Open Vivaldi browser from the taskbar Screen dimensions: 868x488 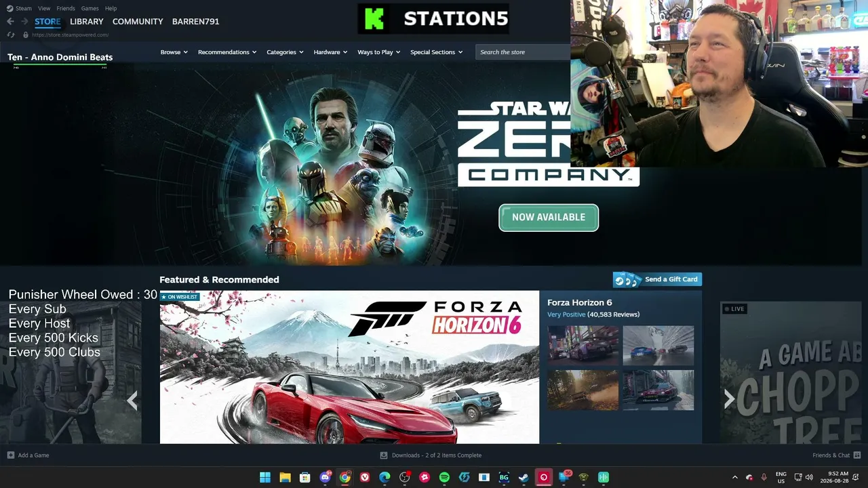(365, 477)
